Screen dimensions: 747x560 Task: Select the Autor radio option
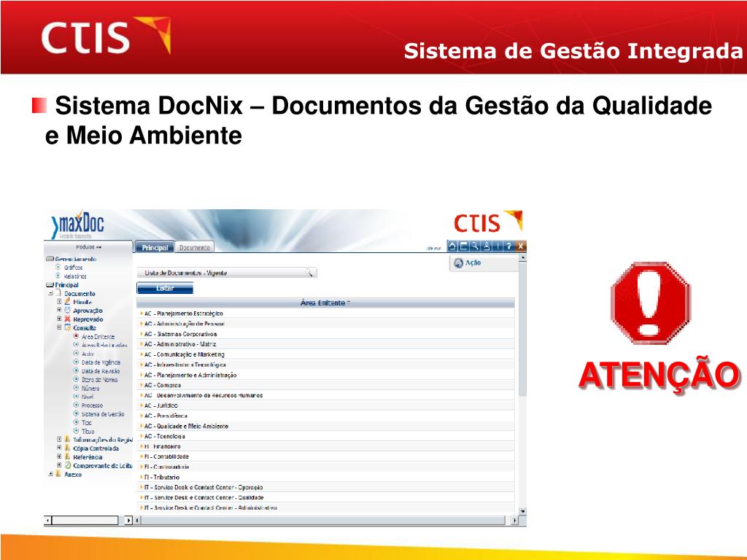76,353
